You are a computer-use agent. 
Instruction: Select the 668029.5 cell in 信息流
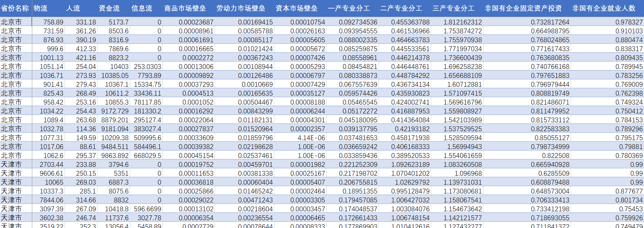point(148,156)
